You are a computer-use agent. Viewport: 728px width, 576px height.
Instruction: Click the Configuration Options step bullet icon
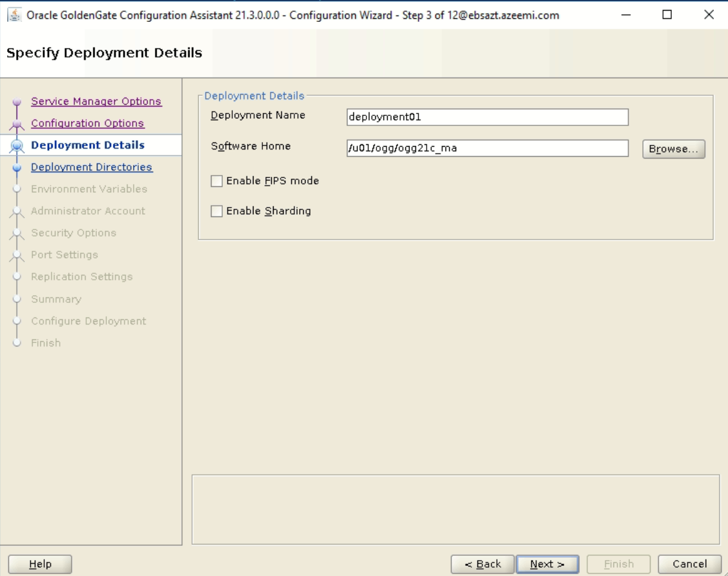[17, 124]
